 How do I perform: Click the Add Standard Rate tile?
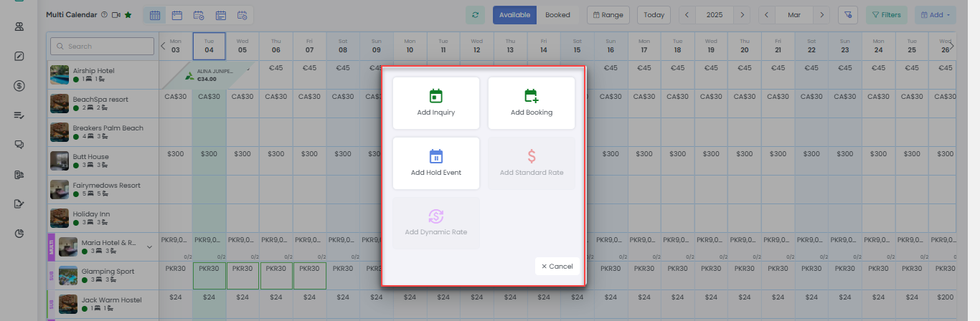point(532,163)
